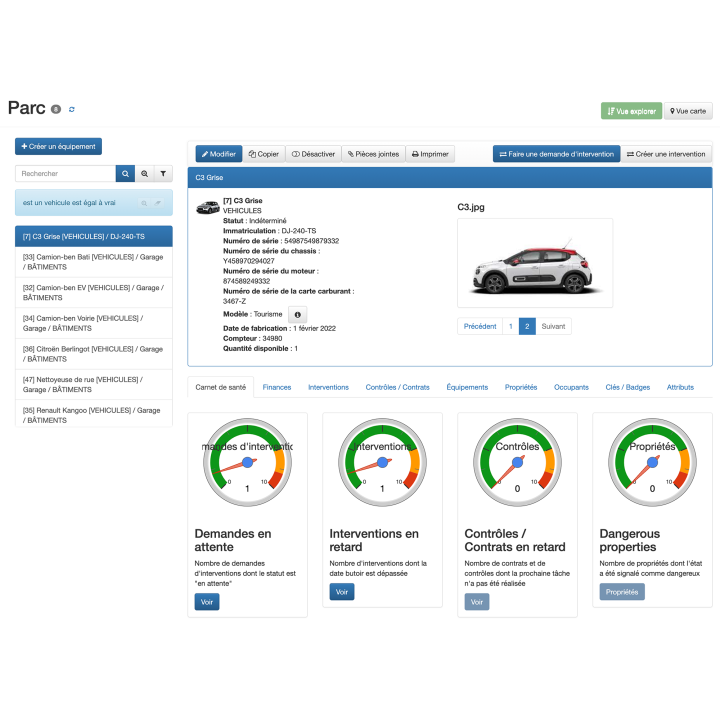720x720 pixels.
Task: Click the model info icon beside Tourisme
Action: click(x=298, y=315)
